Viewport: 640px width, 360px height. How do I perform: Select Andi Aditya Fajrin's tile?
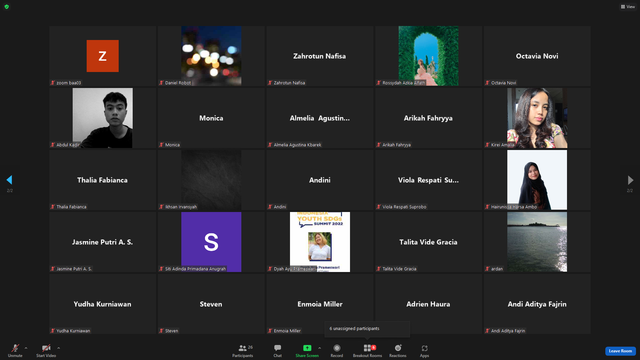(x=537, y=304)
